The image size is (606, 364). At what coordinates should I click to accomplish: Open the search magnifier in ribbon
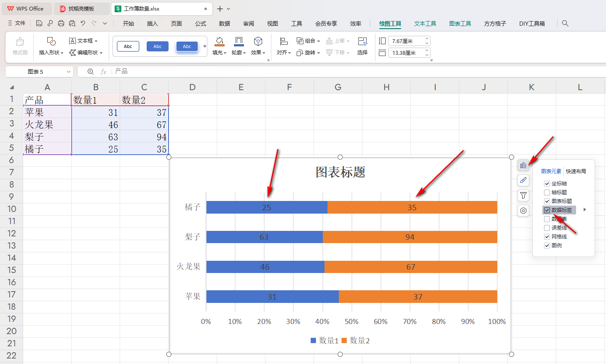tap(565, 24)
